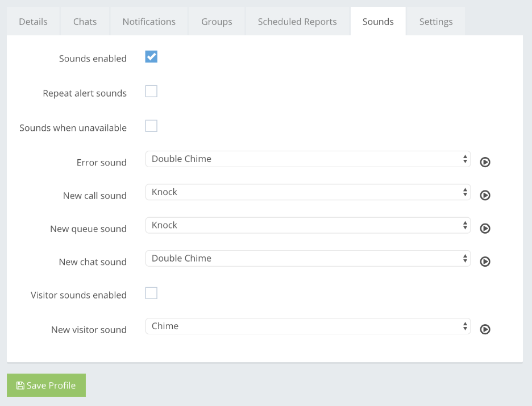Click the Save Profile button
This screenshot has height=406, width=532.
tap(46, 386)
